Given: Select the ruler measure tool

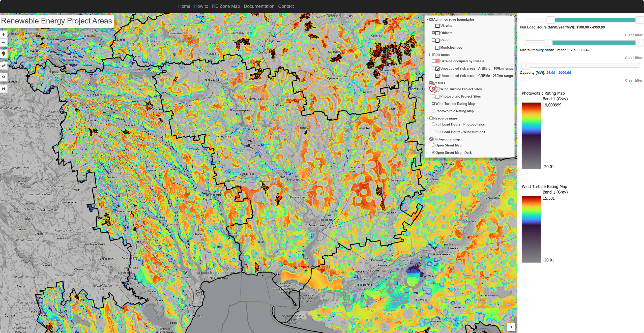Looking at the screenshot, I should (4, 65).
